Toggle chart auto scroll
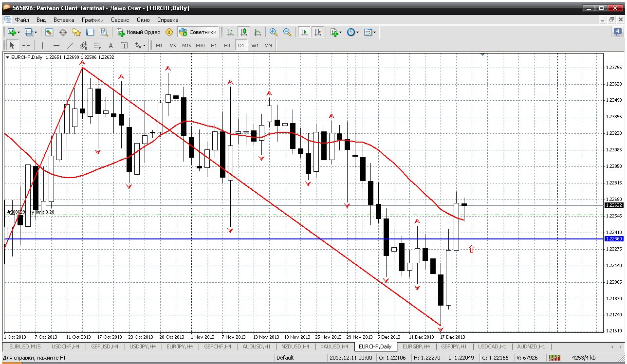Screen dimensions: 627x364 (304, 32)
